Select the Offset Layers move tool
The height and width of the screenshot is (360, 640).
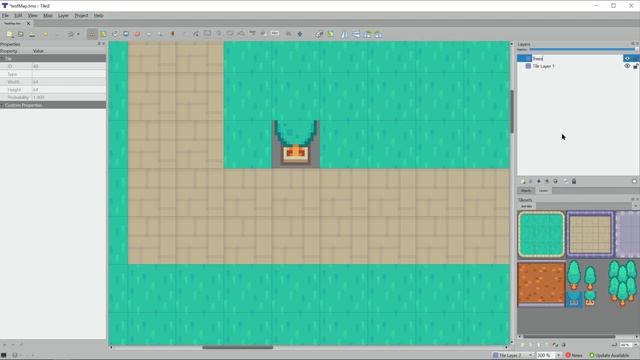point(300,34)
